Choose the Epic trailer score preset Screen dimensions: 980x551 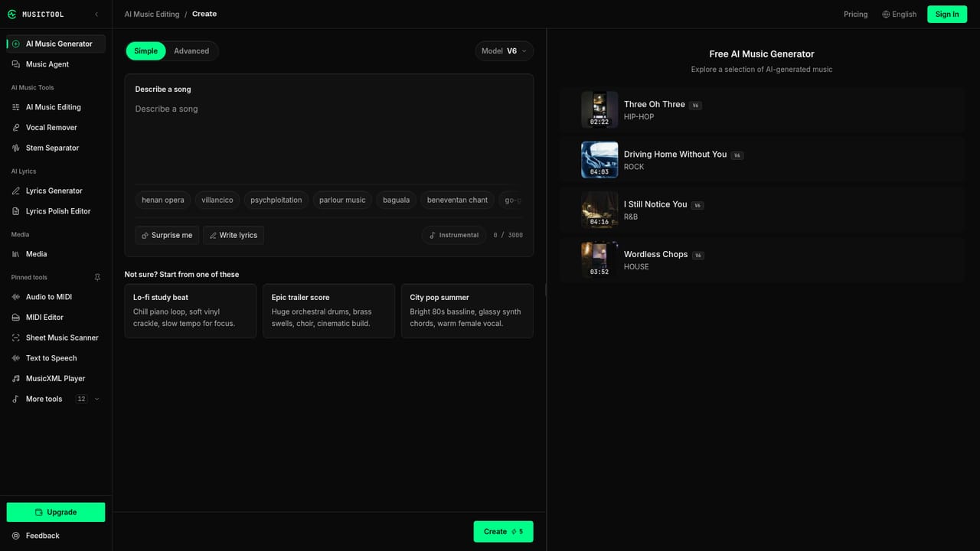tap(328, 311)
